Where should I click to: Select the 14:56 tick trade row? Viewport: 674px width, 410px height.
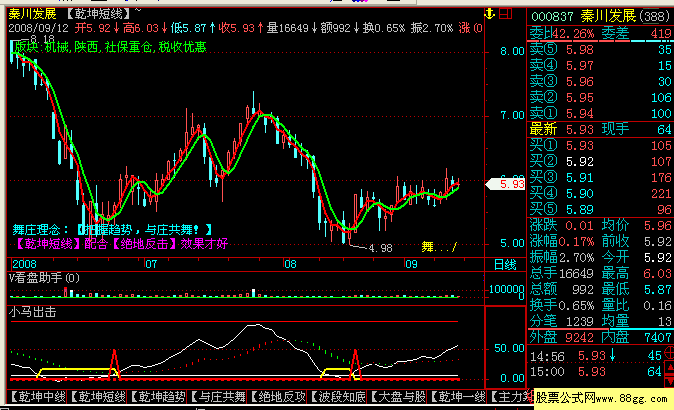596,355
